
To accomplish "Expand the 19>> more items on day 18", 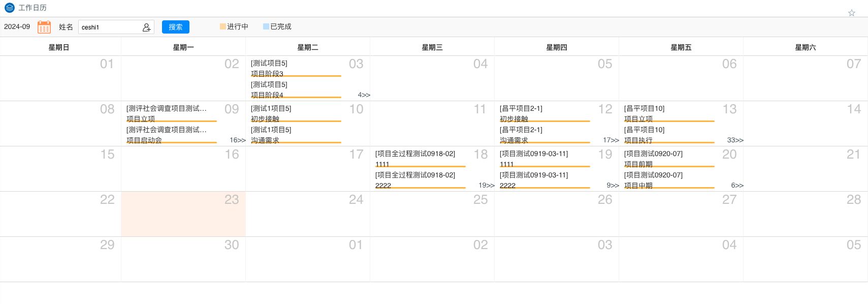I will pos(486,186).
